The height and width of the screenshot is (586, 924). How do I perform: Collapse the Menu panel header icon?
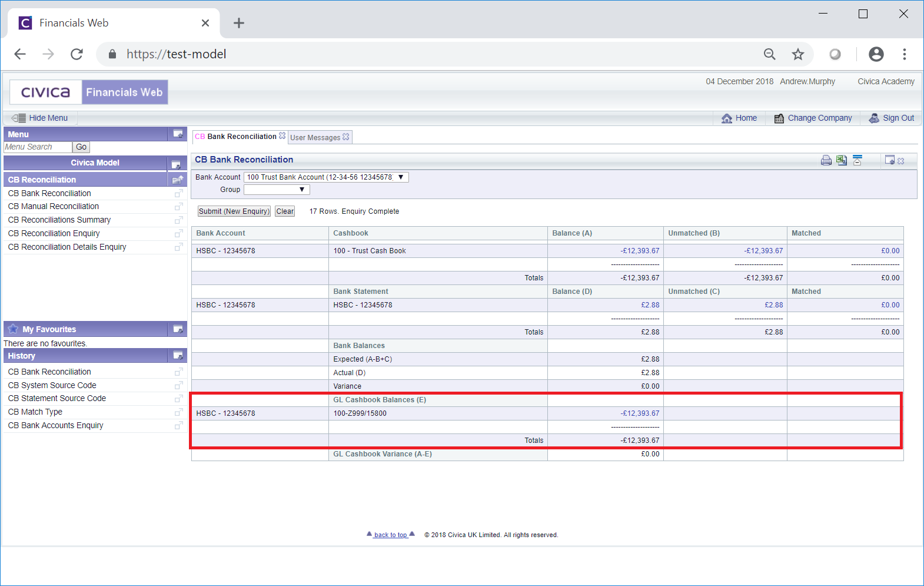(x=178, y=134)
